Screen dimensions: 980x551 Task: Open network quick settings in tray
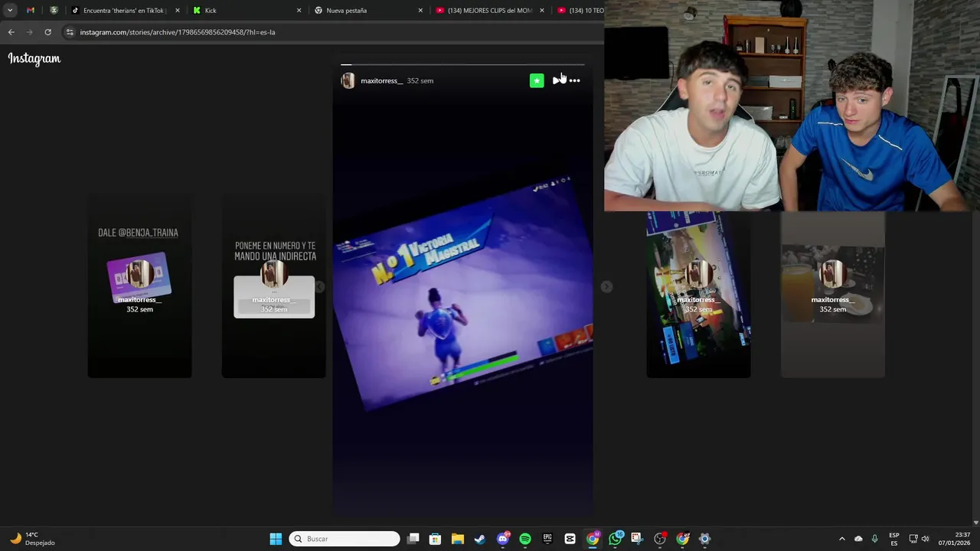point(913,539)
